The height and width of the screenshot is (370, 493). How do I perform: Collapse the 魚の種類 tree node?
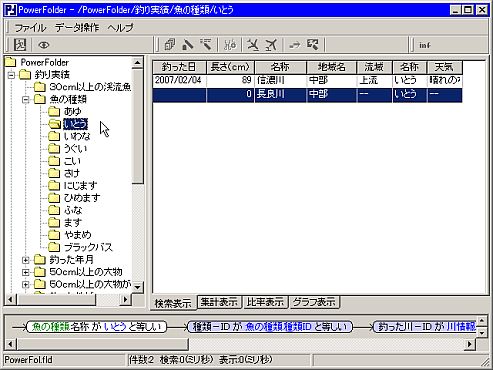(x=26, y=99)
